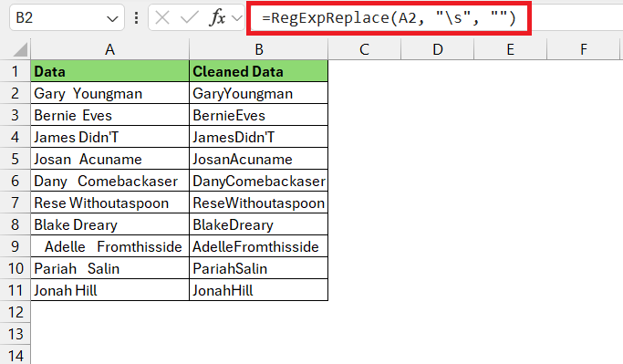Screen dimensions: 623x364
Task: Click the Insert Function fx icon
Action: point(217,18)
